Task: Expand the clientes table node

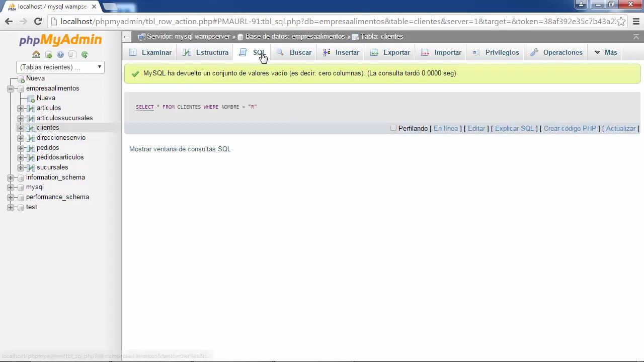Action: point(21,128)
